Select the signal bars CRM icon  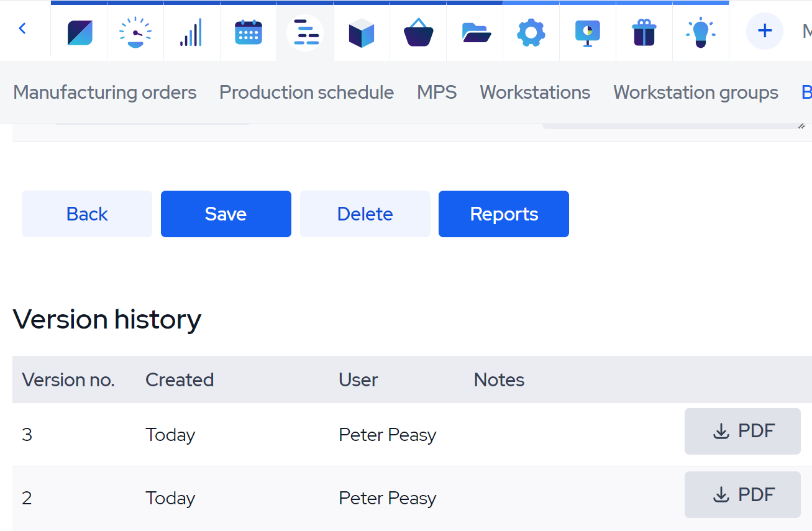191,32
